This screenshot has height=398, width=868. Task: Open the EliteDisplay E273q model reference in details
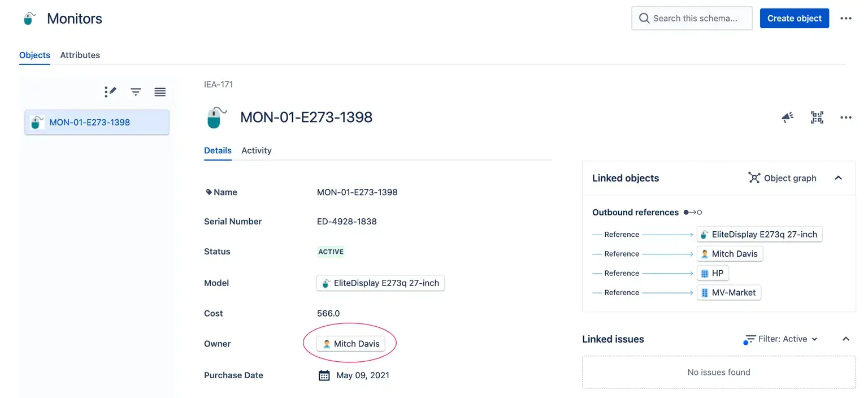tap(380, 283)
